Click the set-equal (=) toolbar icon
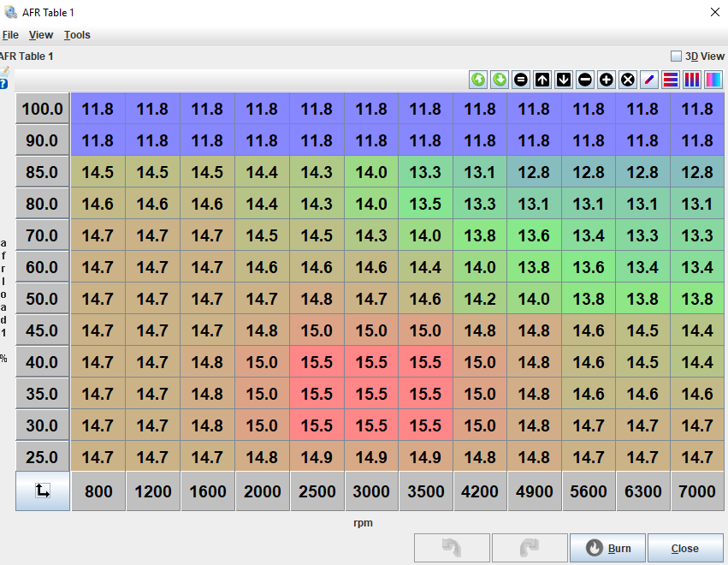This screenshot has width=728, height=565. 521,80
